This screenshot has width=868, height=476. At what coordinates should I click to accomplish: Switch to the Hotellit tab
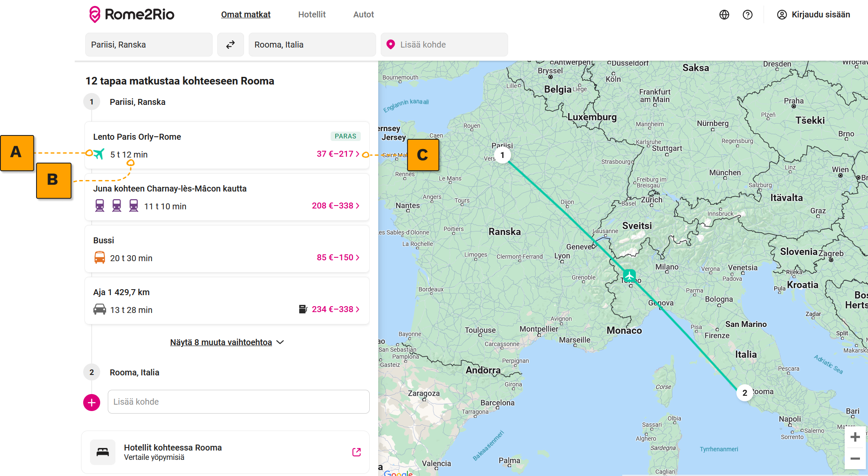312,15
